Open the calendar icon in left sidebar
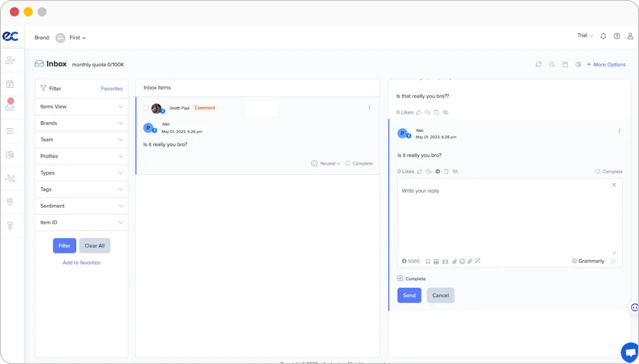This screenshot has height=364, width=639. 10,84
